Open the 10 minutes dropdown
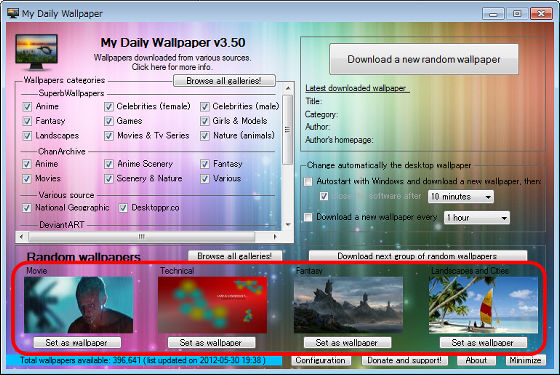The height and width of the screenshot is (375, 560). [461, 197]
